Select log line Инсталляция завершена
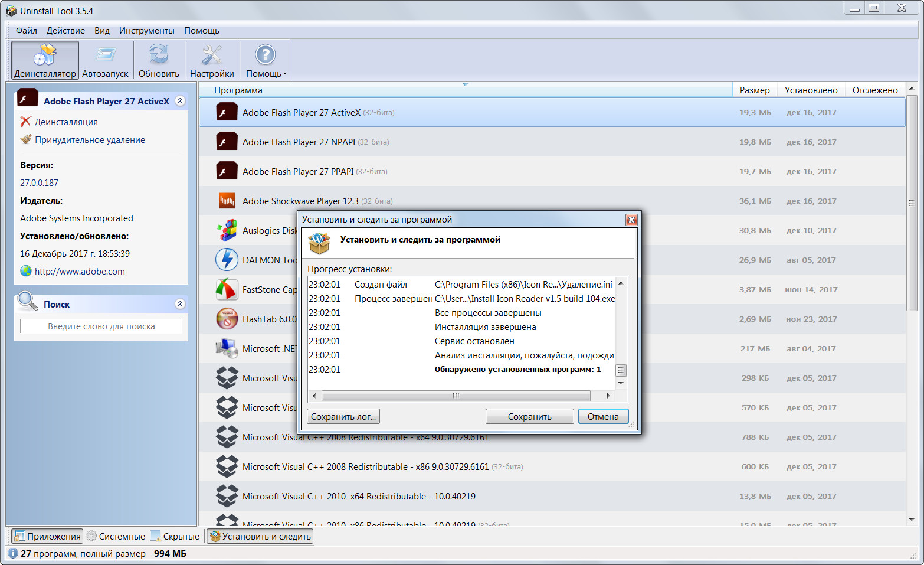The image size is (924, 565). tap(461, 327)
